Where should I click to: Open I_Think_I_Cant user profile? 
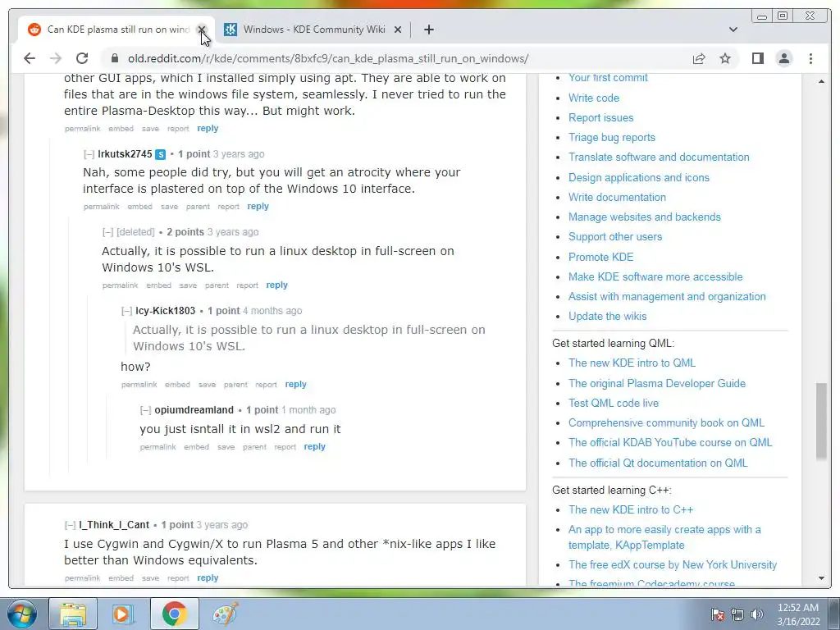[x=114, y=525]
